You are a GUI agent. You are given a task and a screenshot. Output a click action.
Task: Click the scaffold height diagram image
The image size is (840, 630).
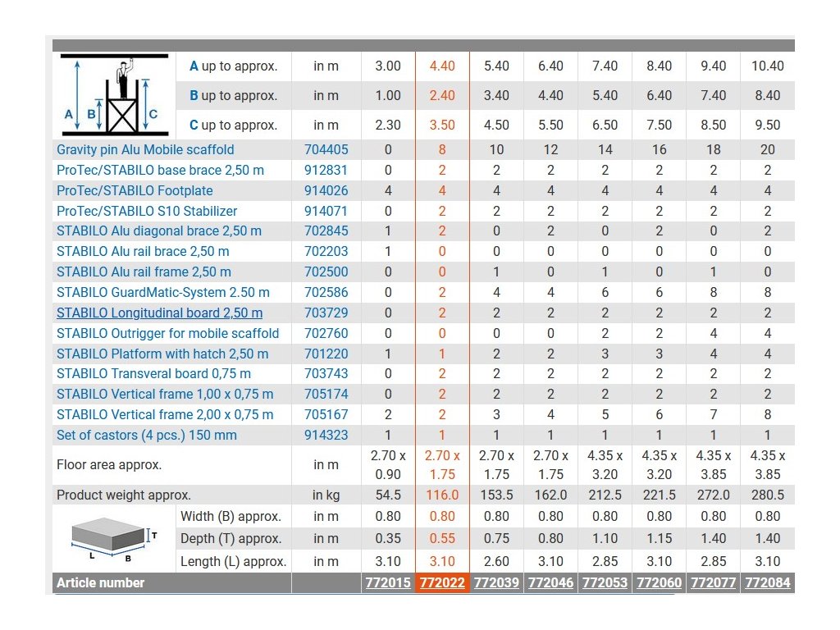pyautogui.click(x=114, y=95)
